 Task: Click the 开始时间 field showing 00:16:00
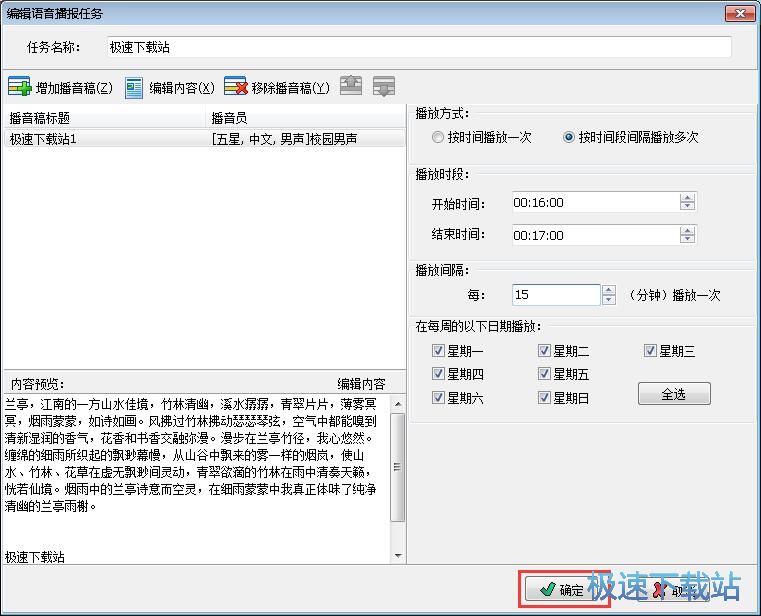(x=596, y=202)
